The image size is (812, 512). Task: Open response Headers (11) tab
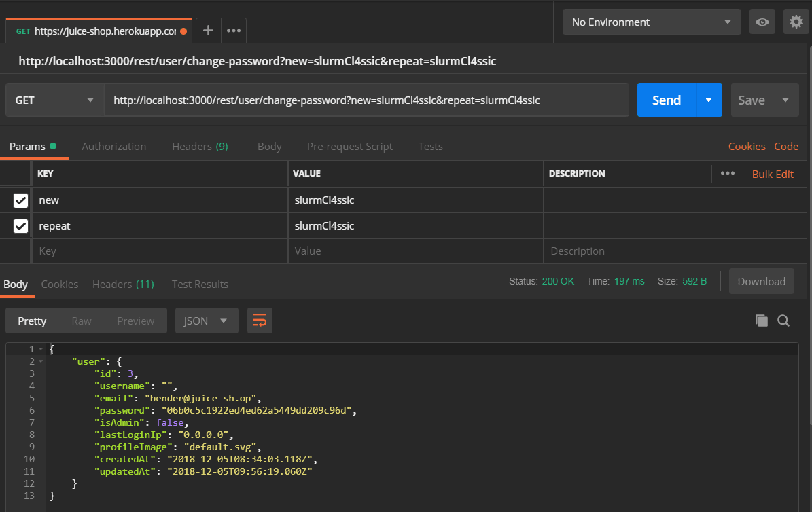click(123, 285)
